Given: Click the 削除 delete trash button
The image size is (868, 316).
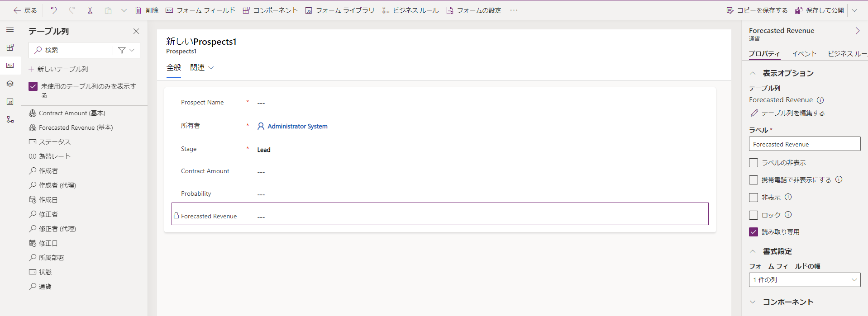Looking at the screenshot, I should 147,10.
